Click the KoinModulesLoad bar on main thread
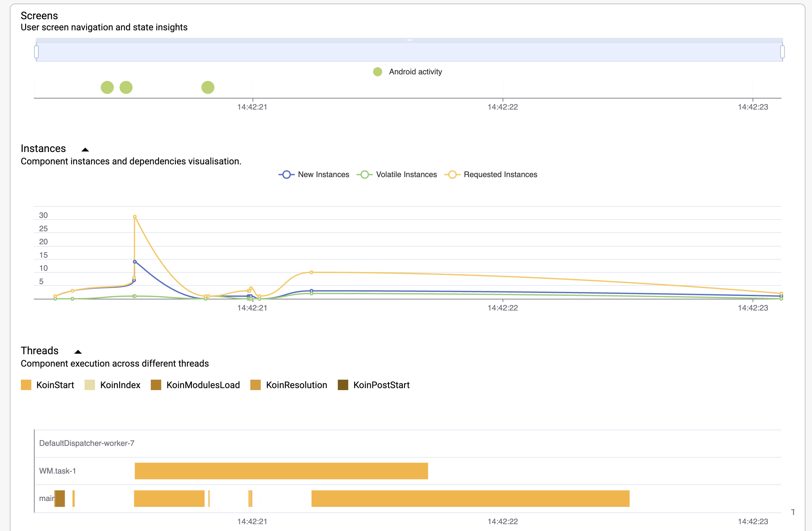 coord(60,498)
